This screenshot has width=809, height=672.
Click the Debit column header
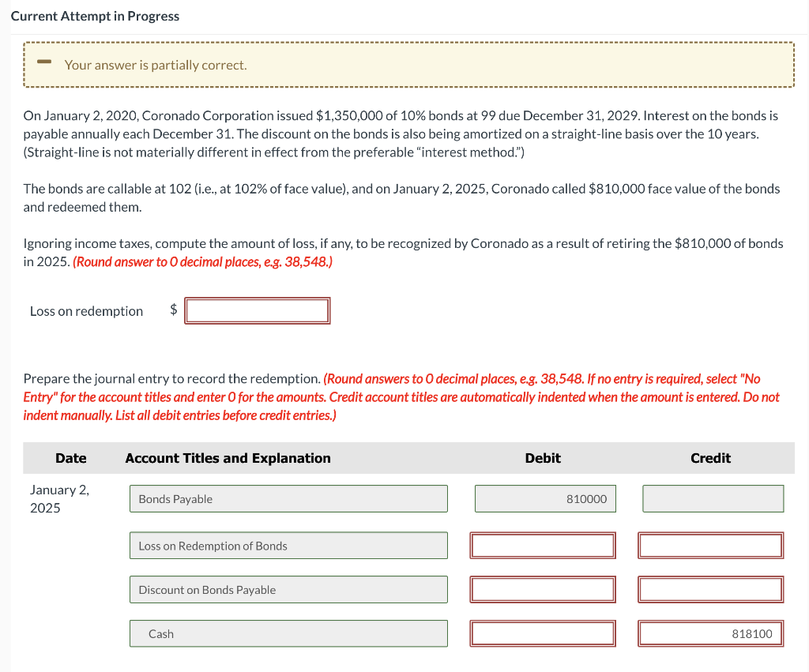point(543,458)
